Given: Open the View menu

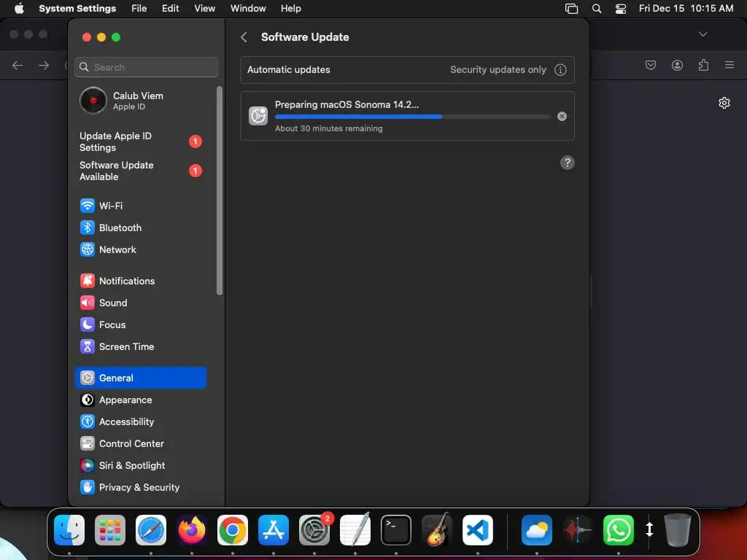Looking at the screenshot, I should tap(204, 9).
